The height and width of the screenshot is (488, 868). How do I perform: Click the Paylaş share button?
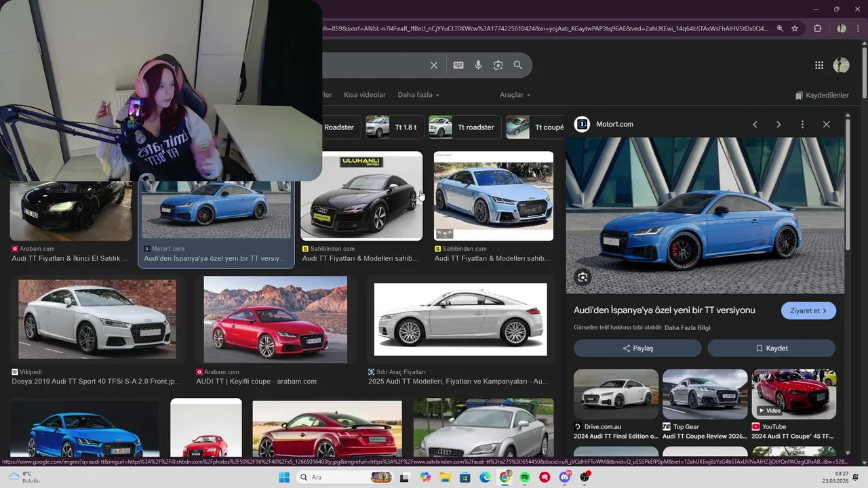point(637,348)
